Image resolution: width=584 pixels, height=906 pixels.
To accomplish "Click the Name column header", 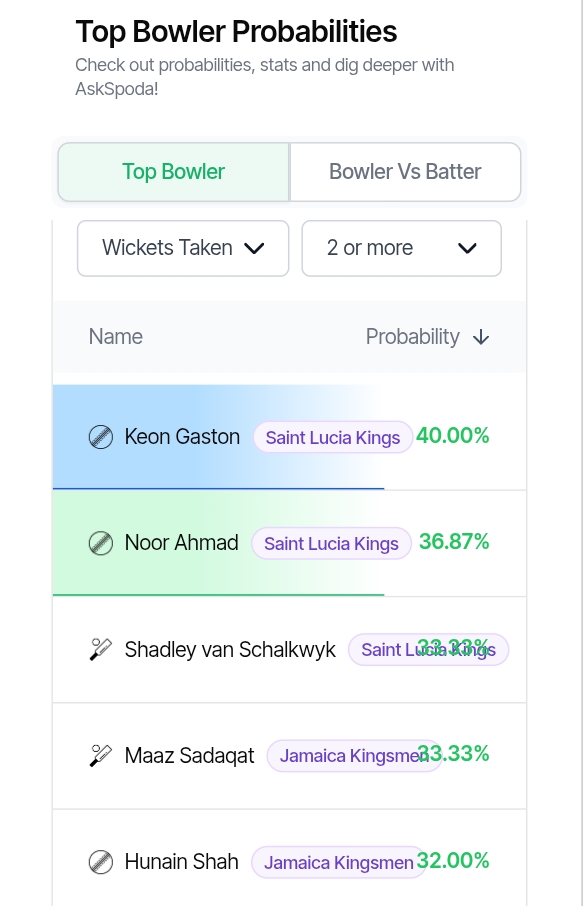I will click(x=116, y=337).
